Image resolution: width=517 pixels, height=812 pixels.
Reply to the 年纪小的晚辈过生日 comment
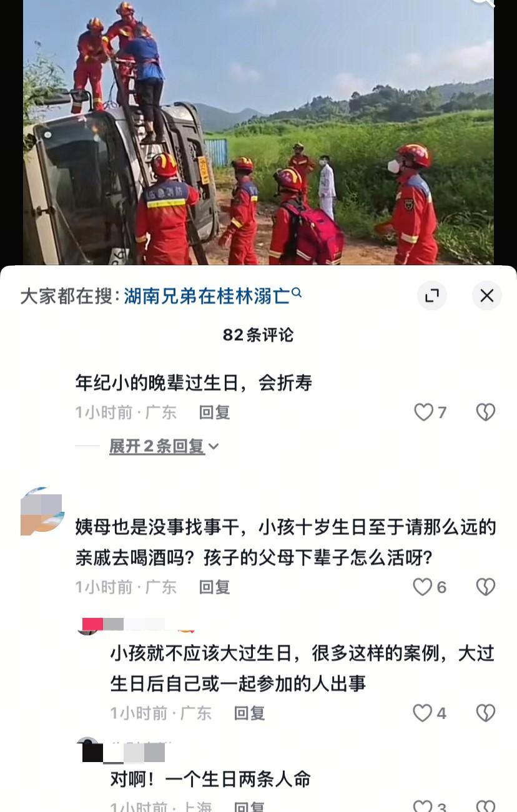(214, 412)
